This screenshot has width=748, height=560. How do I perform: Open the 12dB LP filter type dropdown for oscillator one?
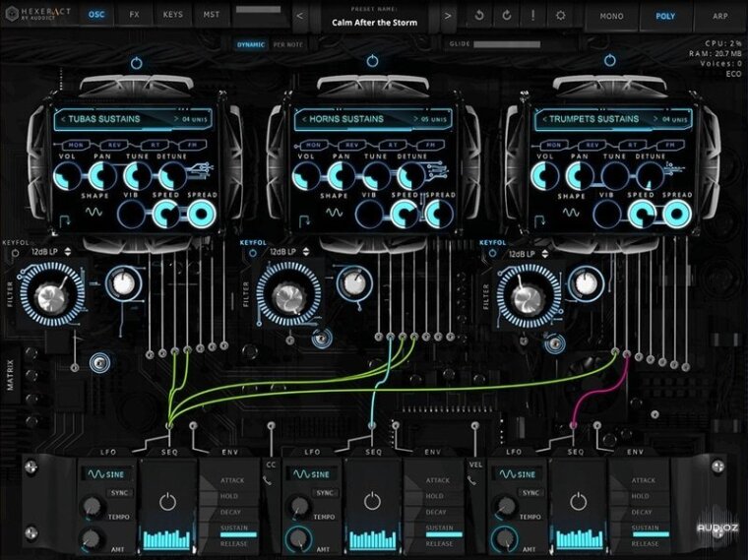click(x=52, y=253)
